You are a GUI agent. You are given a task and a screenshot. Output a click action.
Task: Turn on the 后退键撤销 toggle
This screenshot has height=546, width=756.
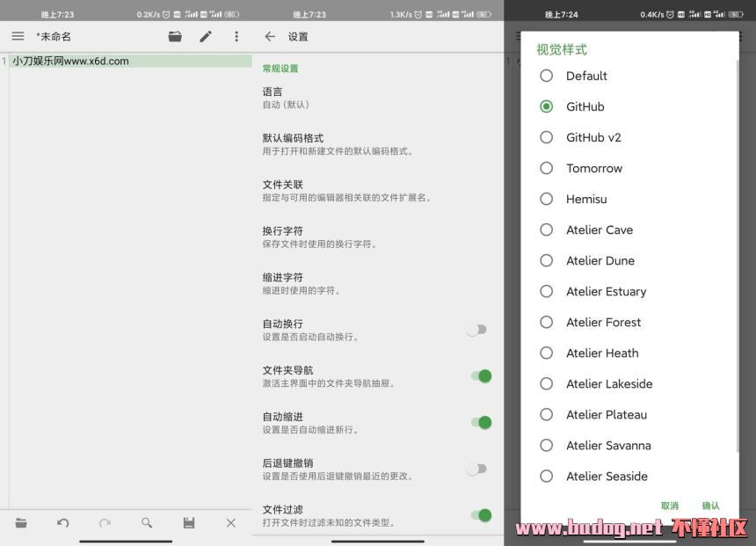pos(477,470)
